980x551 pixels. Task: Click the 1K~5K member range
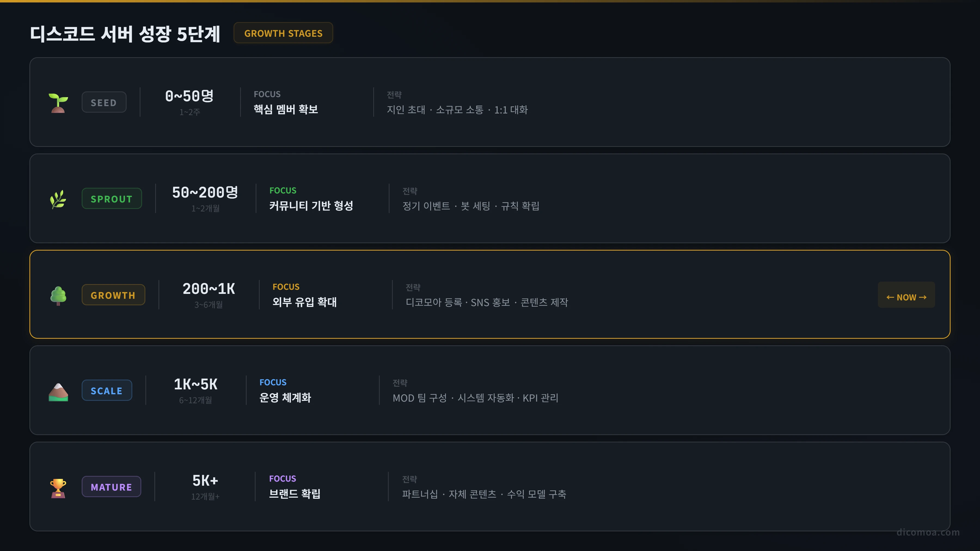point(196,384)
